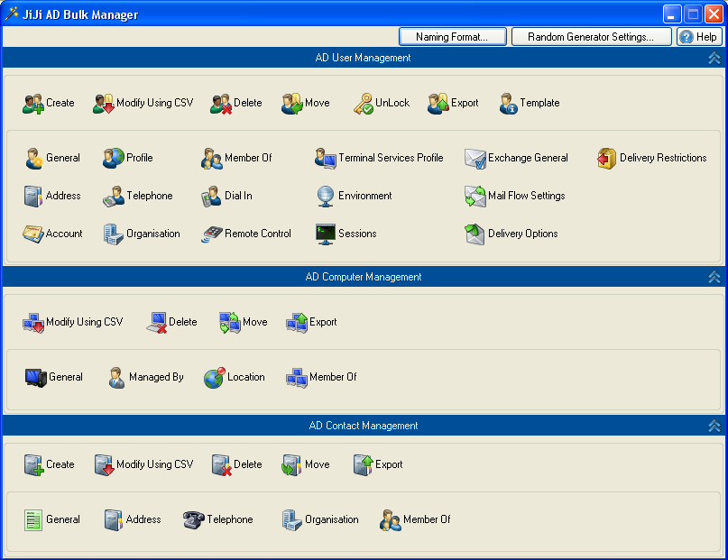Image resolution: width=728 pixels, height=560 pixels.
Task: Click the Delete computers icon in AD Computer Management
Action: tap(157, 323)
